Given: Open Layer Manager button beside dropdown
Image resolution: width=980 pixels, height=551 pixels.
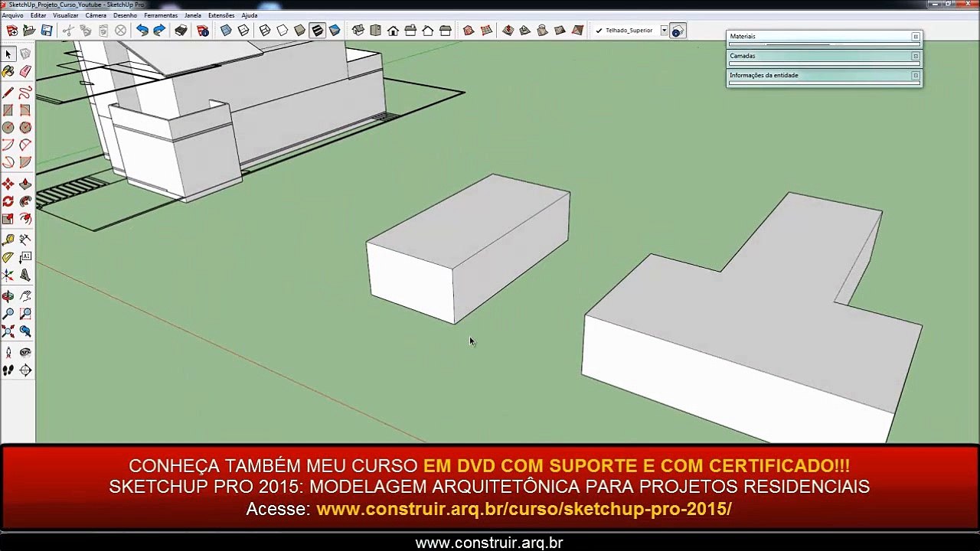Looking at the screenshot, I should pos(678,31).
